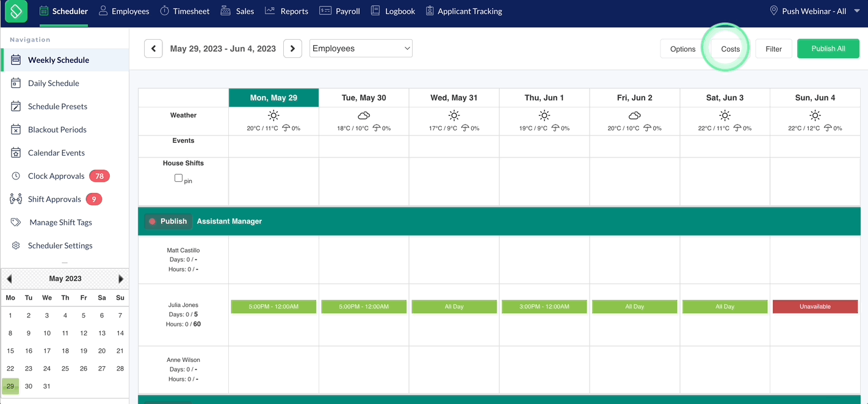Viewport: 868px width, 404px height.
Task: Click the Scheduler Settings gear icon
Action: [16, 245]
